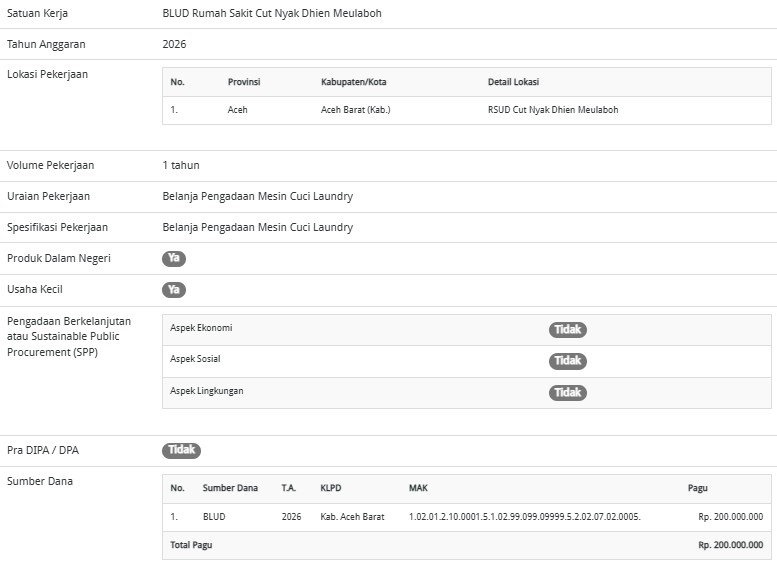777x563 pixels.
Task: Click the Tidak badge for Pra DIPA / DPA
Action: pos(181,450)
